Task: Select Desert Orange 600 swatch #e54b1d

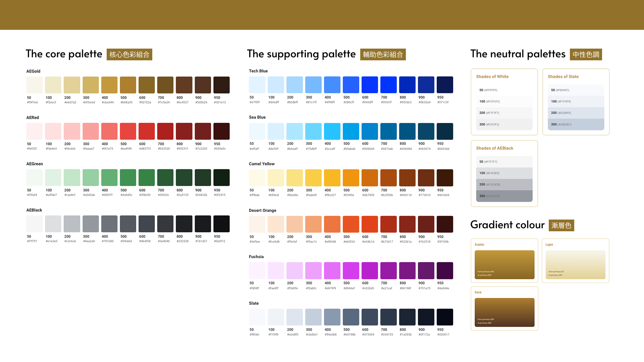Action: pos(370,224)
